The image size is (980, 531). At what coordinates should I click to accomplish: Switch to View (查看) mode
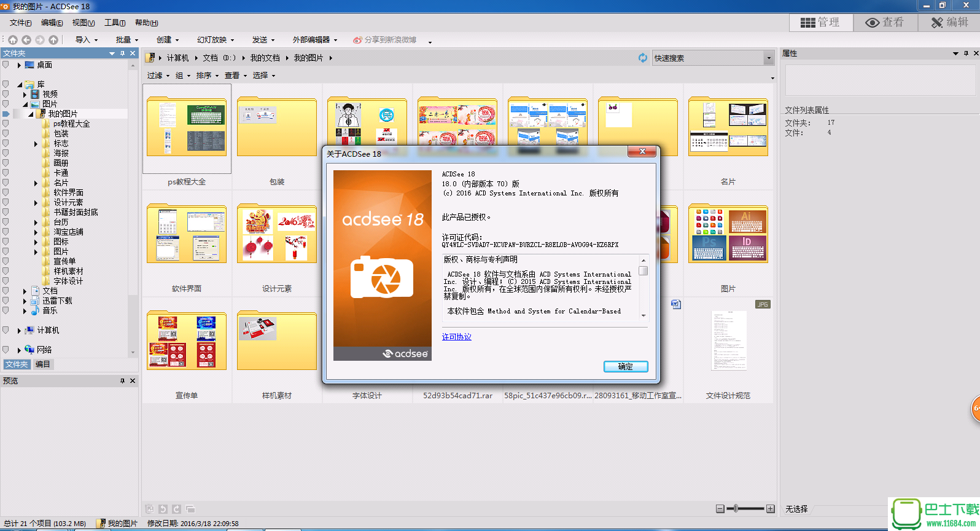[x=885, y=23]
